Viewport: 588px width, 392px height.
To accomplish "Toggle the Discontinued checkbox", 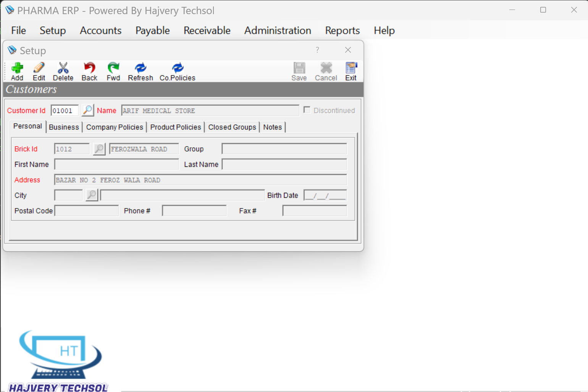I will coord(307,110).
